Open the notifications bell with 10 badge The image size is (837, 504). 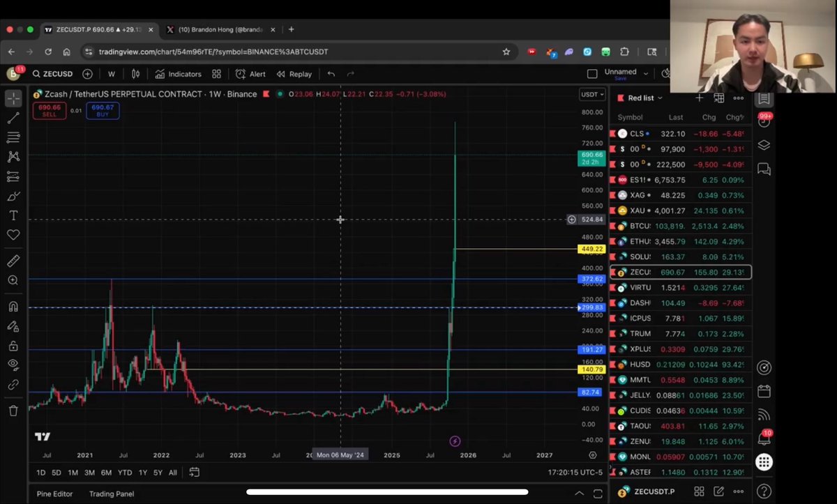pos(764,438)
